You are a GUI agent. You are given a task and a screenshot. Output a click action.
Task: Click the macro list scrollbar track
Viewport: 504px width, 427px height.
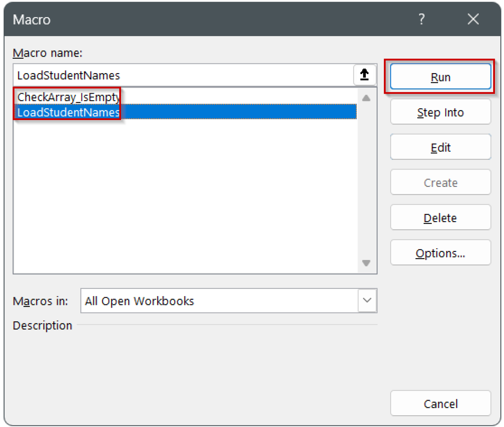click(366, 180)
